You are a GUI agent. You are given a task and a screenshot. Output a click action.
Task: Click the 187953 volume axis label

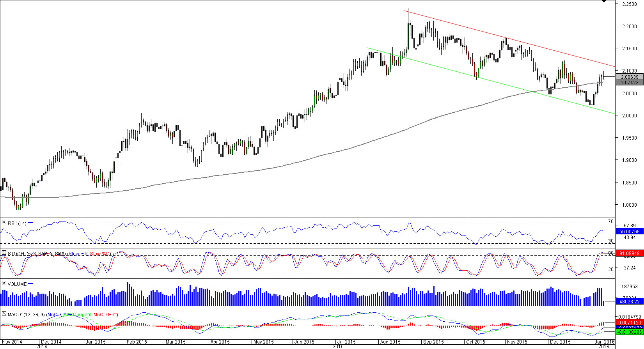point(630,286)
